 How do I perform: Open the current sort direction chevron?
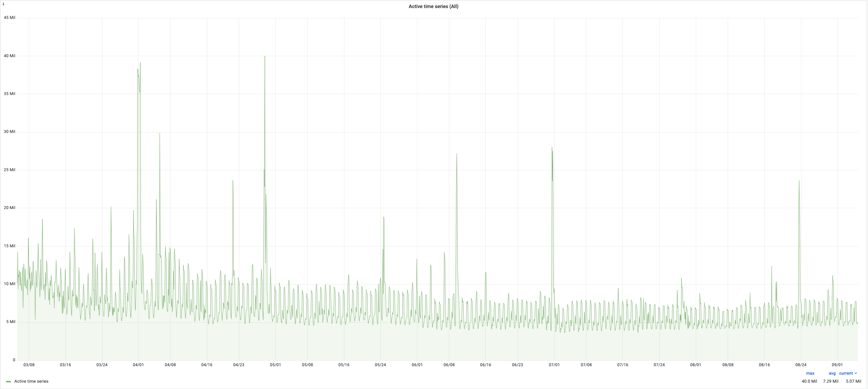[855, 373]
